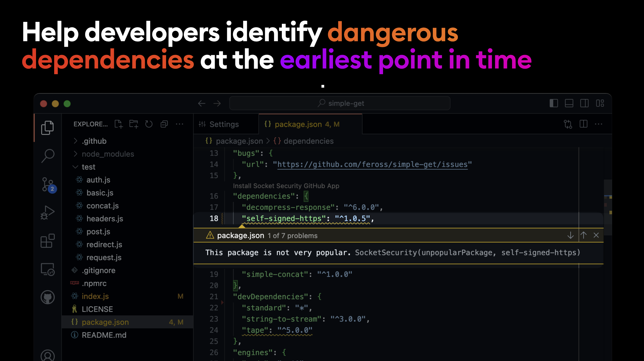Screen dimensions: 644x361
Task: Open the GitHub issues URL link
Action: coord(372,164)
